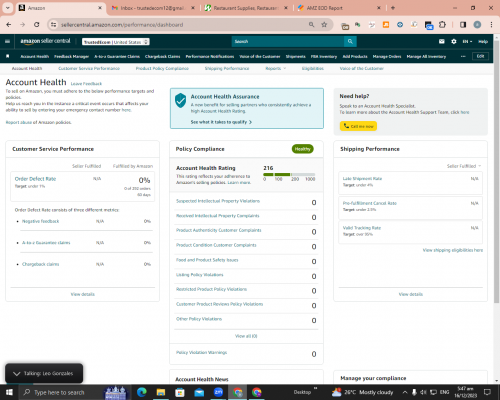Click View all (0) in Policy Compliance
The width and height of the screenshot is (500, 400).
pos(246,336)
